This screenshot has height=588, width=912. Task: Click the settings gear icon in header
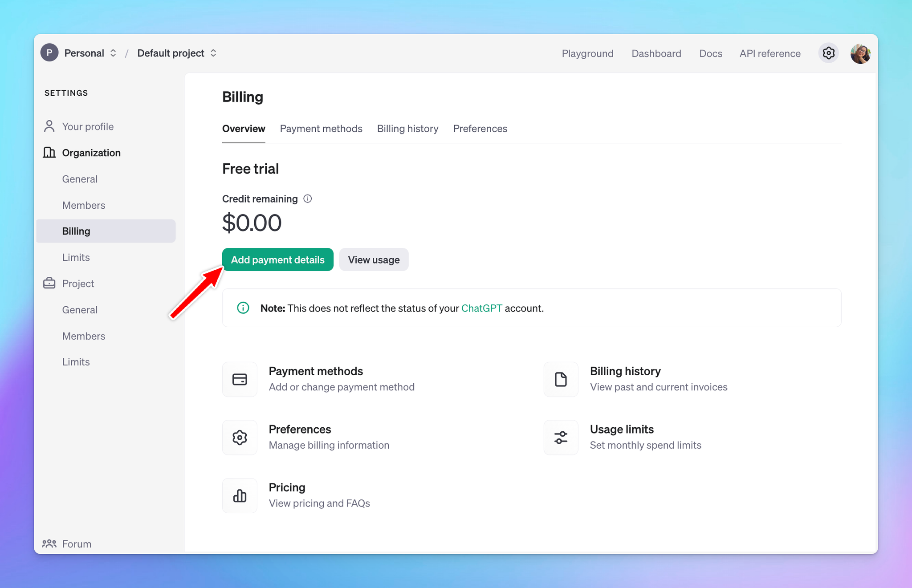[x=828, y=53]
